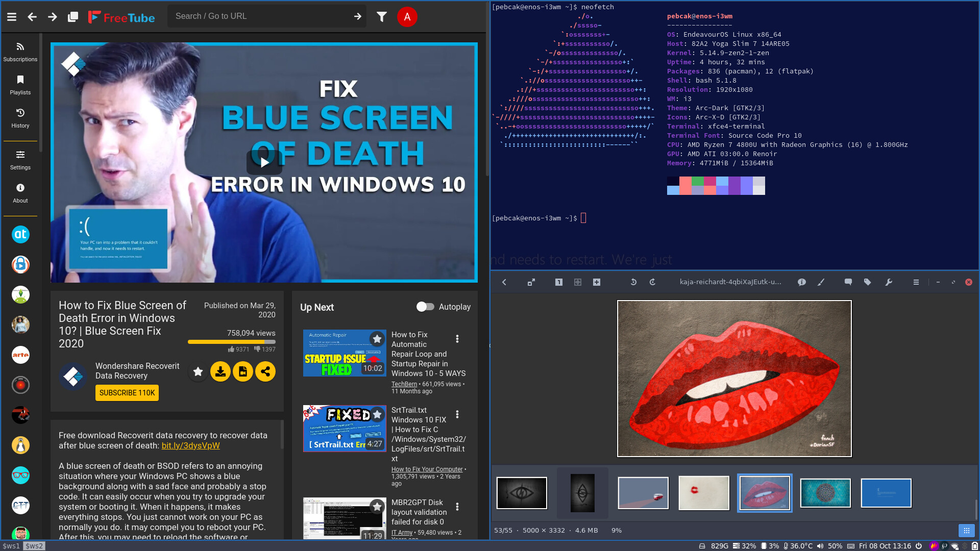980x551 pixels.
Task: Click the volume icon in status bar
Action: [820, 546]
